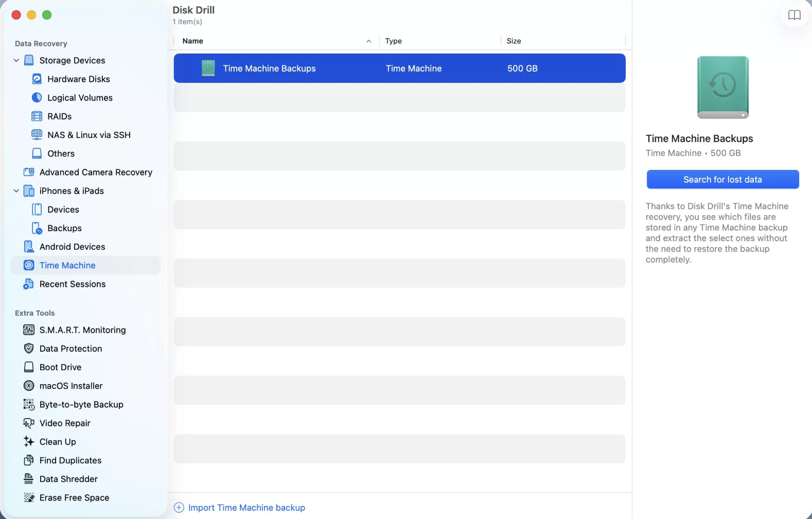Click the iPhones & iPads label

pos(72,191)
